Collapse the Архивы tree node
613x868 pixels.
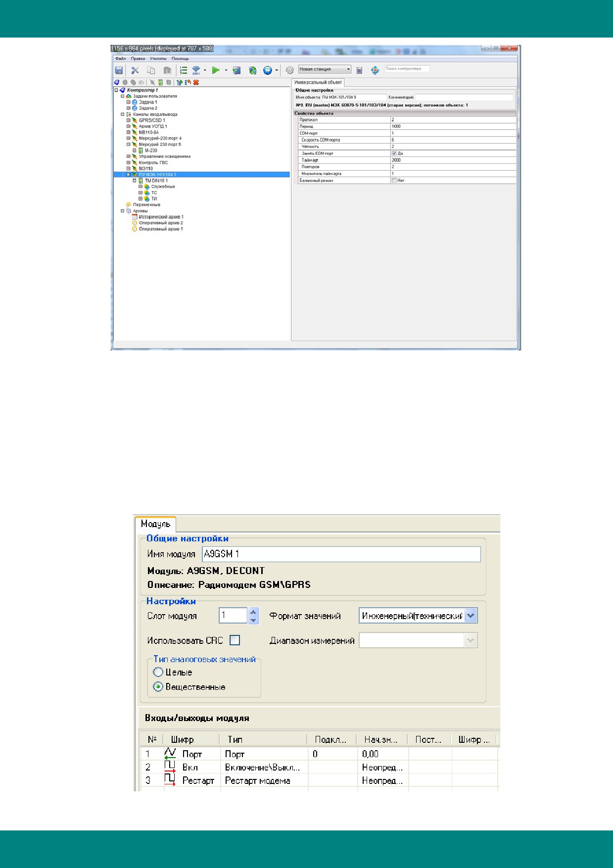point(123,211)
